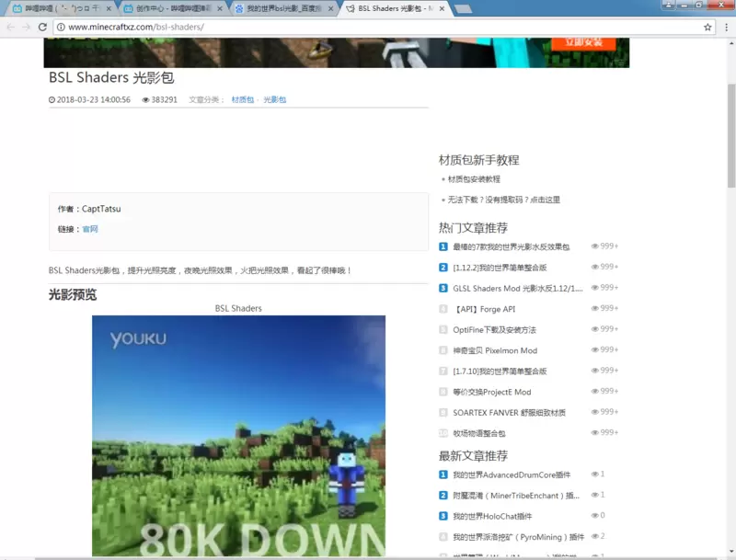Close the 创作中心 tab
Viewport: 736px width, 560px height.
click(x=220, y=8)
